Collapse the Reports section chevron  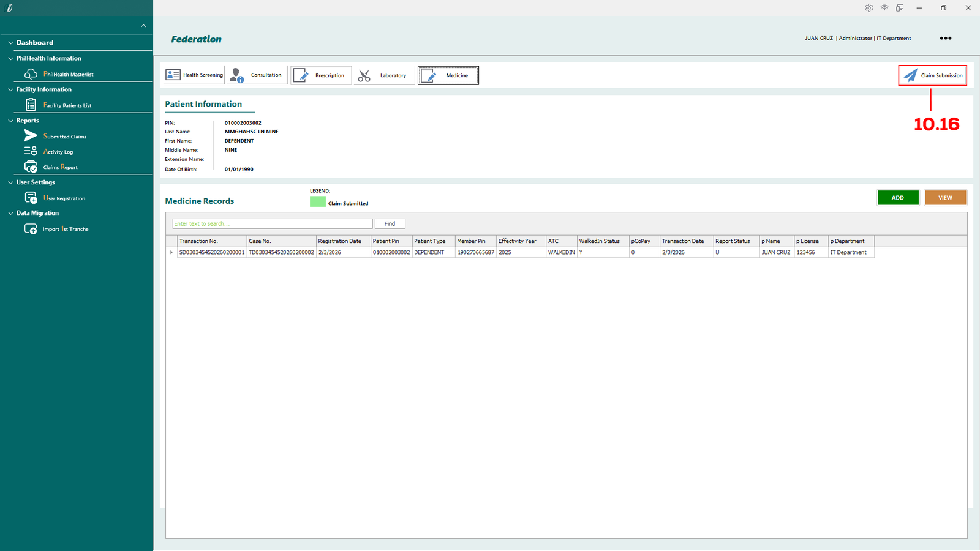pos(10,121)
